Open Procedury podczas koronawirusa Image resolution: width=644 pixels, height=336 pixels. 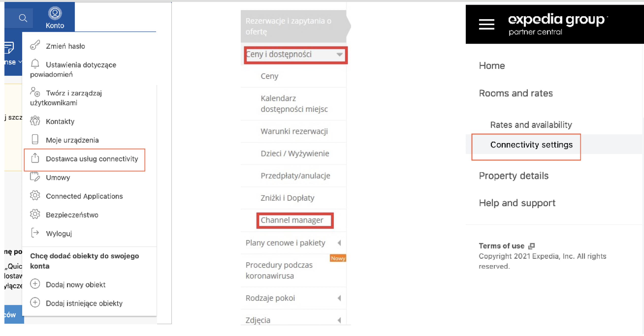point(279,270)
